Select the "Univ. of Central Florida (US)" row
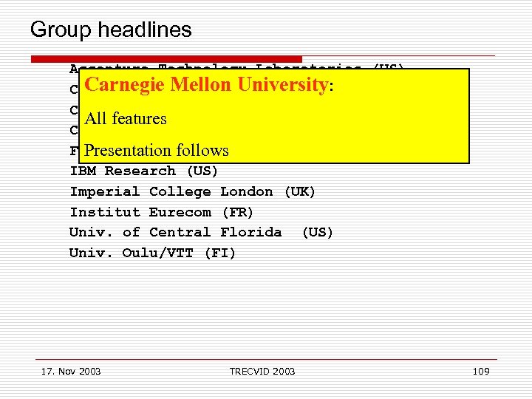 pos(201,233)
